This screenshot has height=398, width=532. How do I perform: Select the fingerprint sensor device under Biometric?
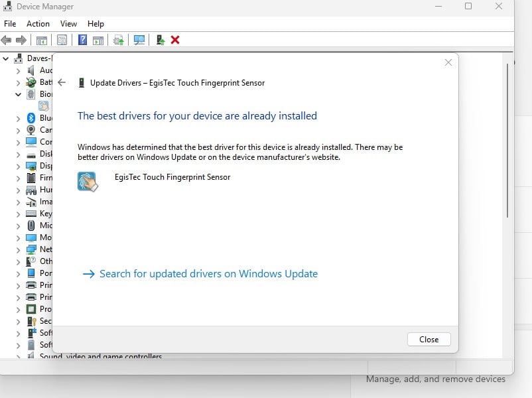pyautogui.click(x=43, y=106)
